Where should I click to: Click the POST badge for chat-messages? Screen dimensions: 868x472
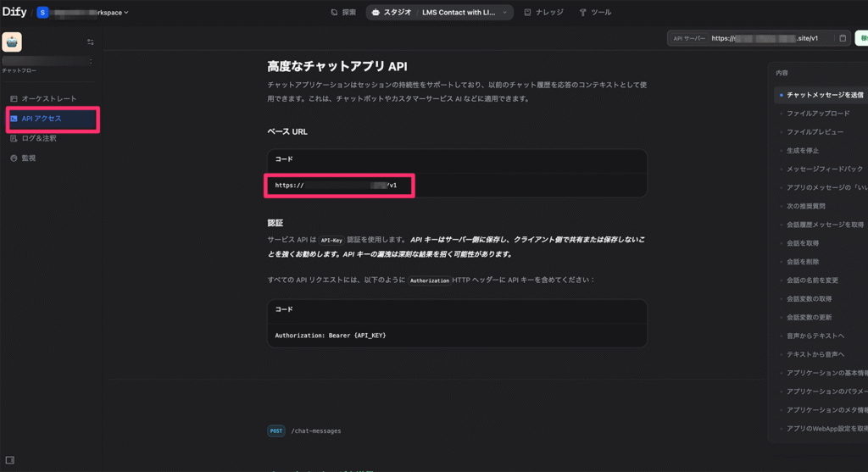pos(275,430)
